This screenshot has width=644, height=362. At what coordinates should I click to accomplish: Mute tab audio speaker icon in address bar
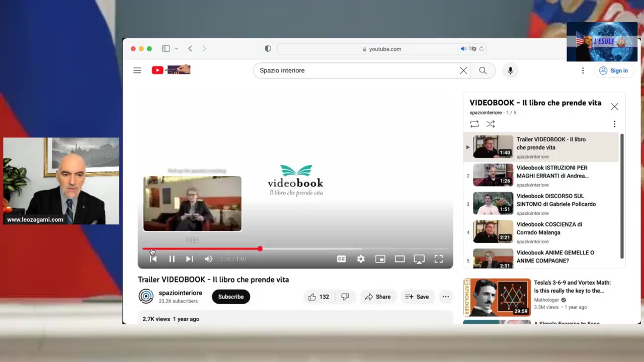pos(463,49)
